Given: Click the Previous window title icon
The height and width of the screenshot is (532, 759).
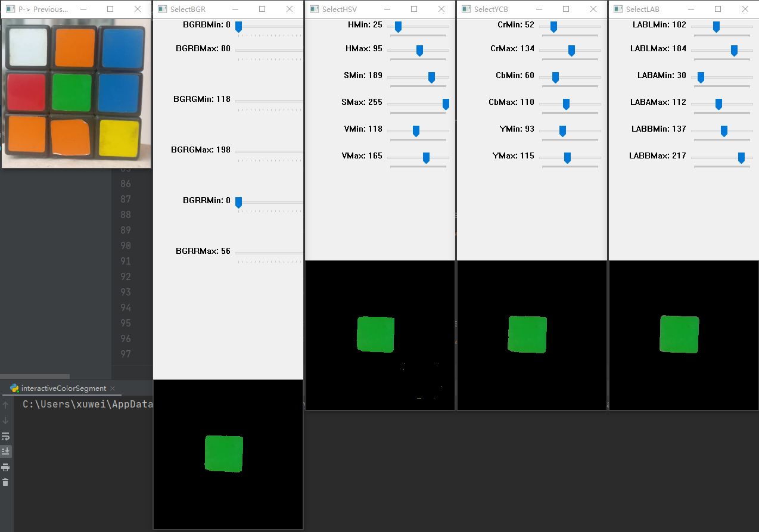Looking at the screenshot, I should (x=10, y=10).
